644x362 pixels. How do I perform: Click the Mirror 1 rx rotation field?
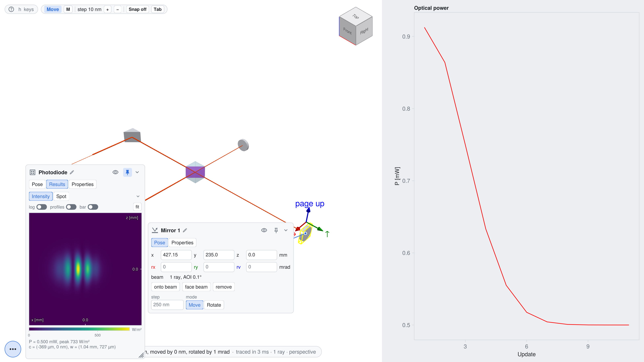(176, 267)
